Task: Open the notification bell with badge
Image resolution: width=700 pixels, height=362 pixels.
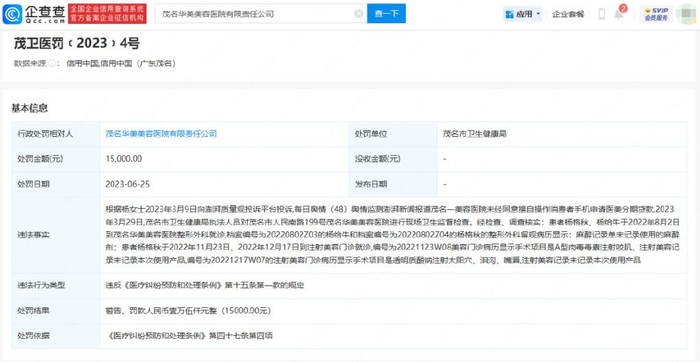Action: [x=619, y=13]
